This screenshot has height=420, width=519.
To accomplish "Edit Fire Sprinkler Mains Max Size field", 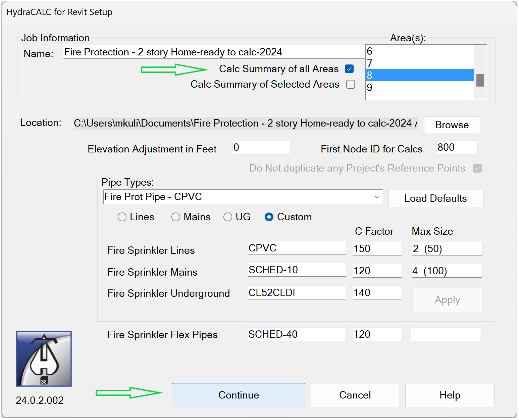I will [447, 271].
